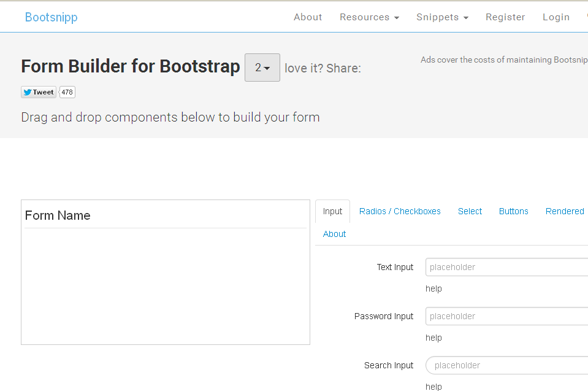
Task: Click the Text Input placeholder field
Action: pos(506,267)
